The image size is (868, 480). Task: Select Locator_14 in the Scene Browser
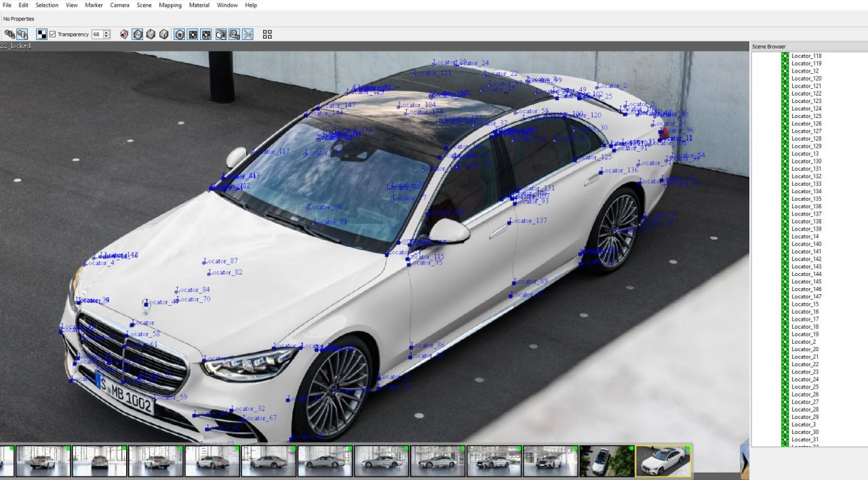(x=805, y=236)
